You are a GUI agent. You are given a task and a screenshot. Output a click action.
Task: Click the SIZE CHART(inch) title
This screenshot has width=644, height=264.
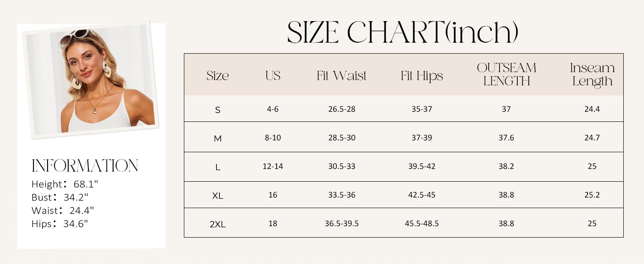click(402, 32)
